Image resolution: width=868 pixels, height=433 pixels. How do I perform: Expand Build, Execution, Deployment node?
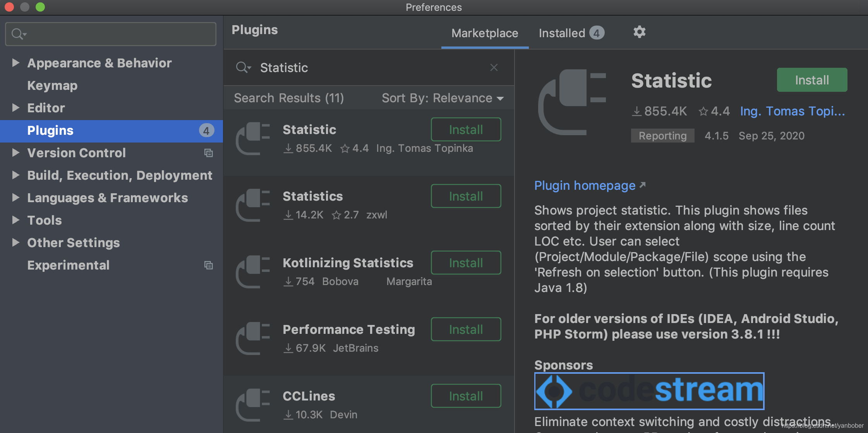point(15,175)
